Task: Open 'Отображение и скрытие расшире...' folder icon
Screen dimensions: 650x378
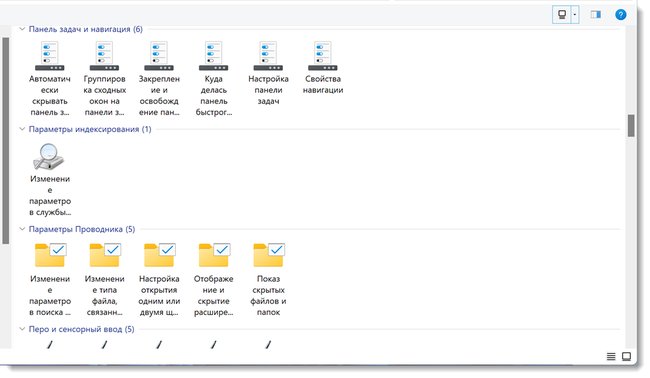Action: pos(214,255)
